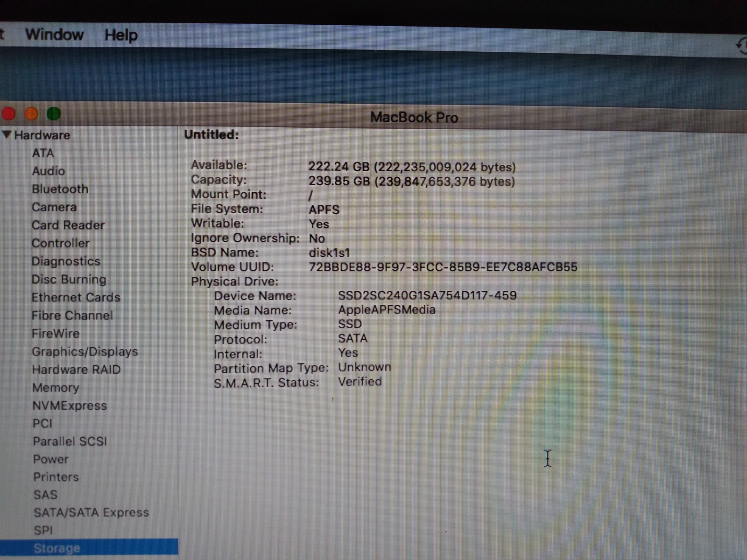Click the MacBook Pro window title
The image size is (747, 560).
coord(414,117)
